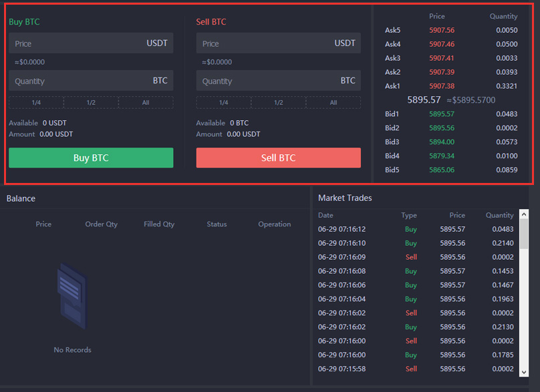Pick the Bid3 price 5894.00
This screenshot has height=392, width=540.
(442, 142)
